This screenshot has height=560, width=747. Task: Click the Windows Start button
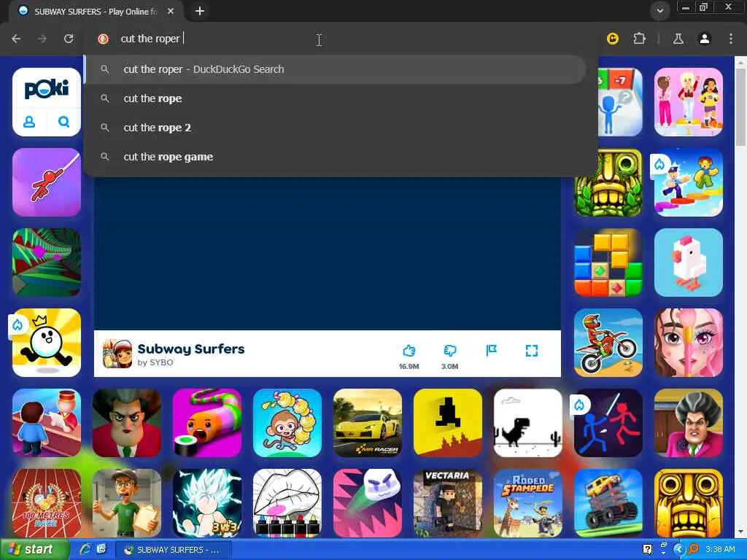point(34,550)
